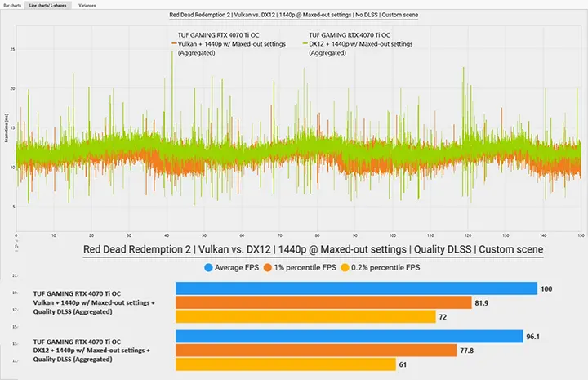Click the Vulkan 1% percentile bar valued 81.9

click(323, 302)
